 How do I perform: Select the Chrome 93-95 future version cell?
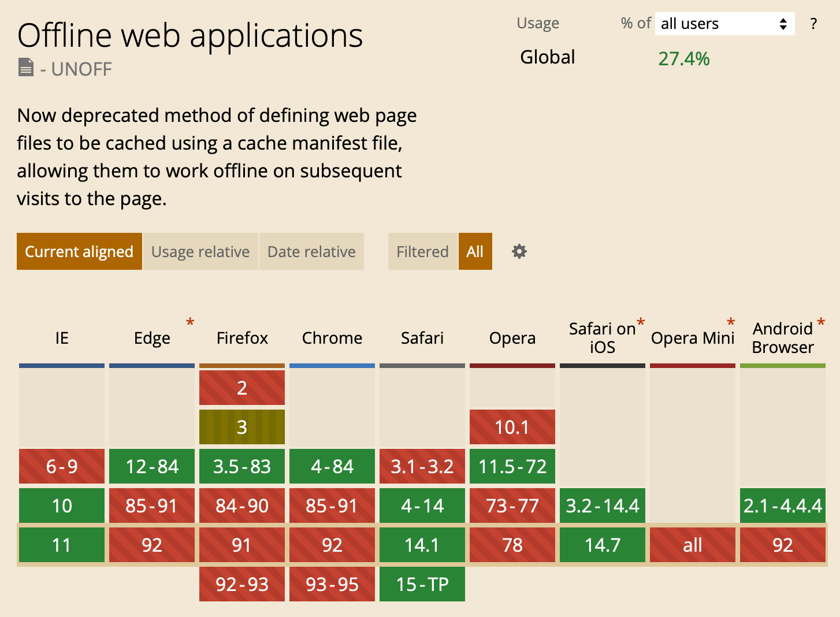(x=332, y=584)
